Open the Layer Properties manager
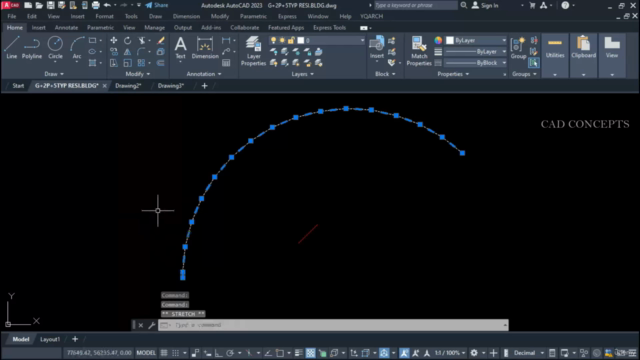The width and height of the screenshot is (640, 360). pos(253,51)
